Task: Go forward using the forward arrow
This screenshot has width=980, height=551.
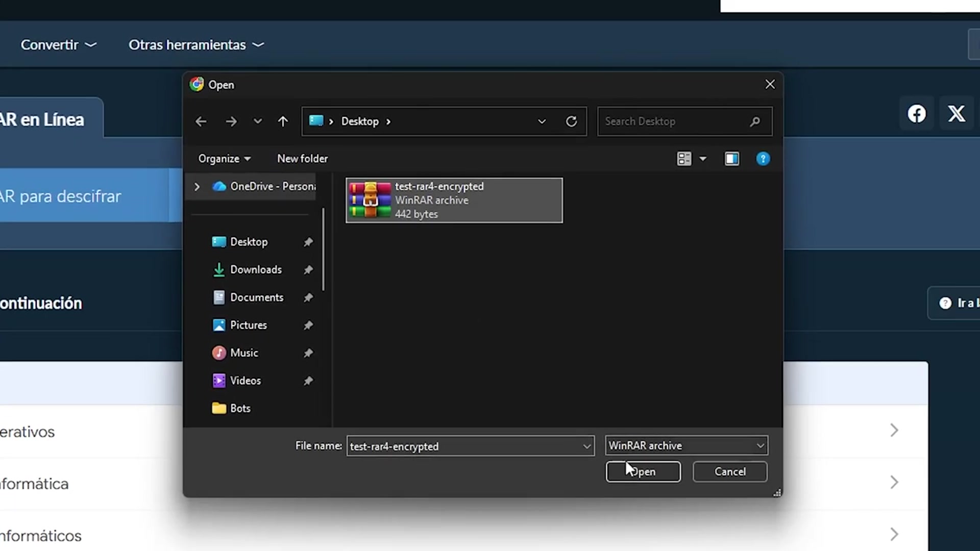Action: click(x=231, y=121)
